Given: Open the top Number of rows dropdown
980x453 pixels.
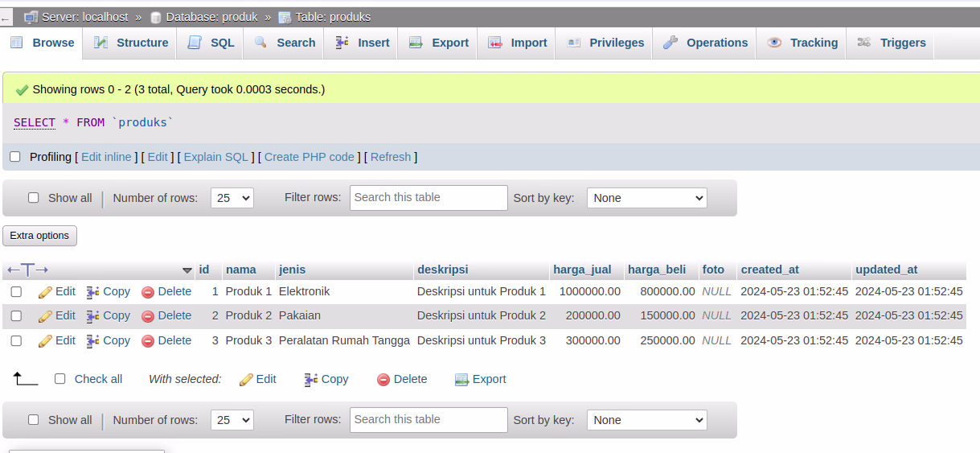Looking at the screenshot, I should 232,198.
